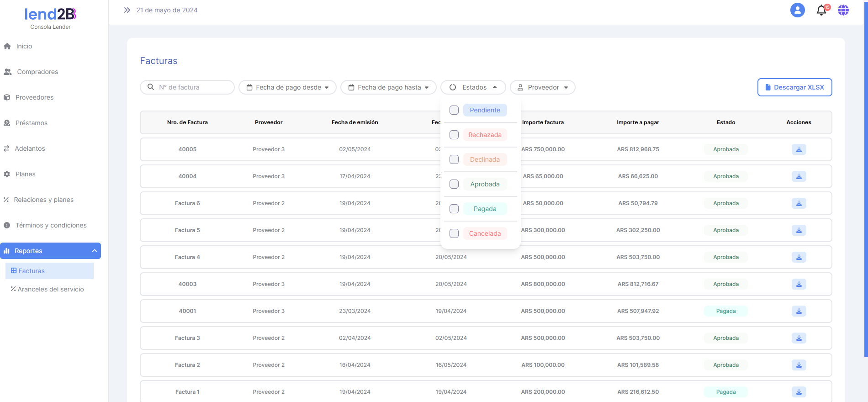The height and width of the screenshot is (402, 868).
Task: Enable the Cancelada status checkbox
Action: [x=454, y=233]
